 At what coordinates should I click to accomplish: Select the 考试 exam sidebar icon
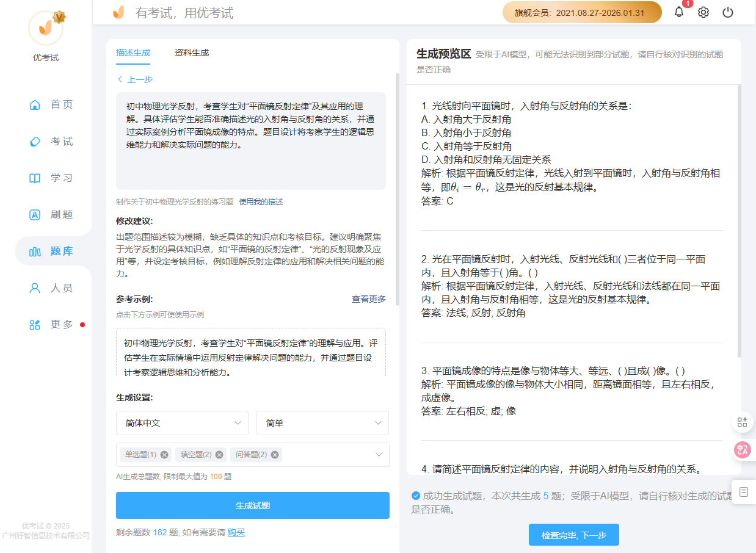click(35, 141)
